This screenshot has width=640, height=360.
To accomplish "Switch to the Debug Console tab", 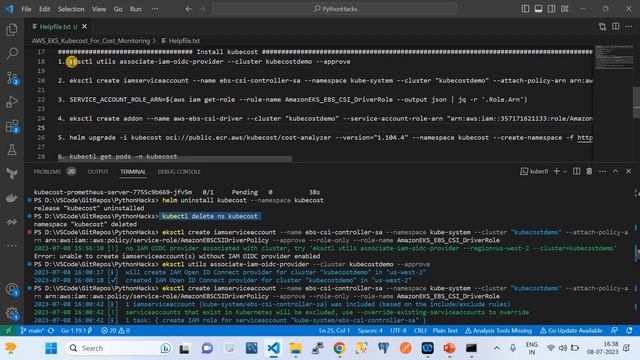I will tap(179, 172).
